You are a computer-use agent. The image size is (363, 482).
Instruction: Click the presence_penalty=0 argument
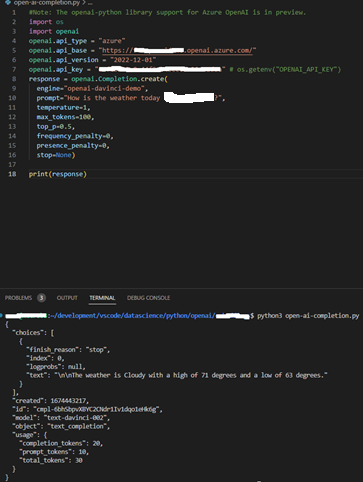(x=73, y=146)
